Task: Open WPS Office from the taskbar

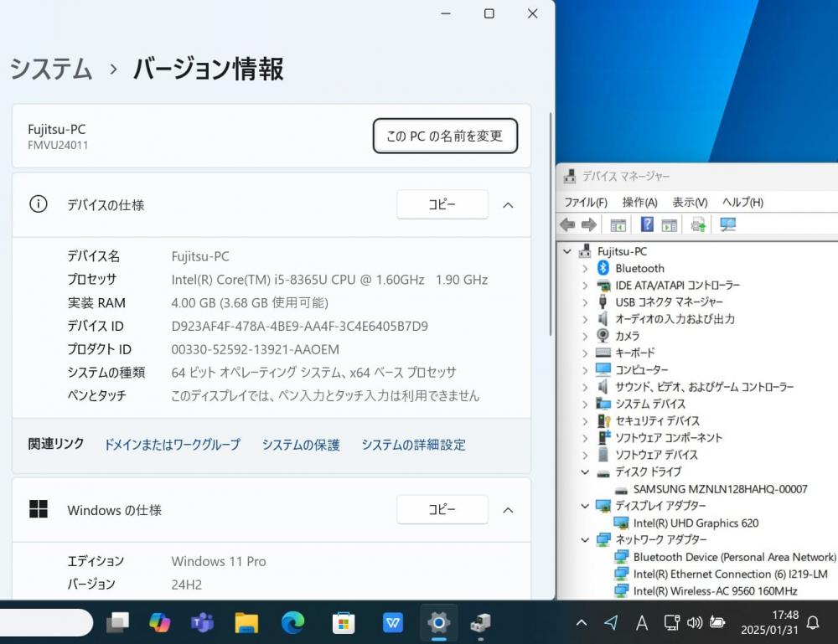Action: (393, 622)
